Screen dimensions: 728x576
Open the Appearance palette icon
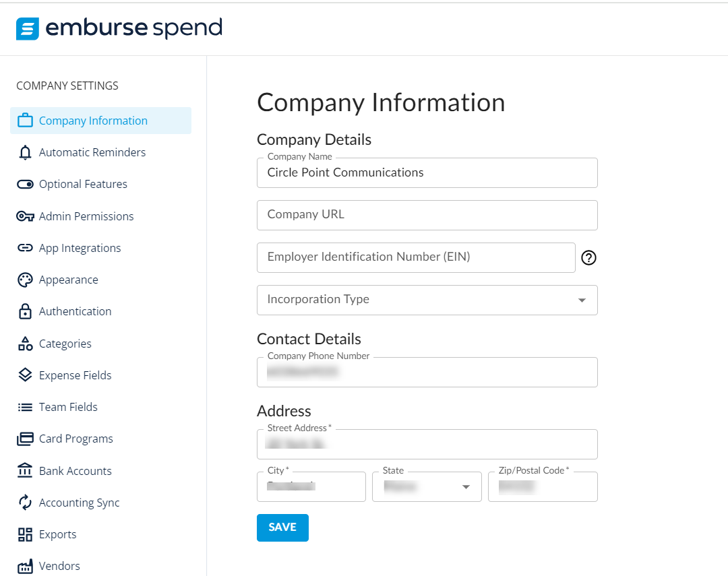tap(24, 280)
